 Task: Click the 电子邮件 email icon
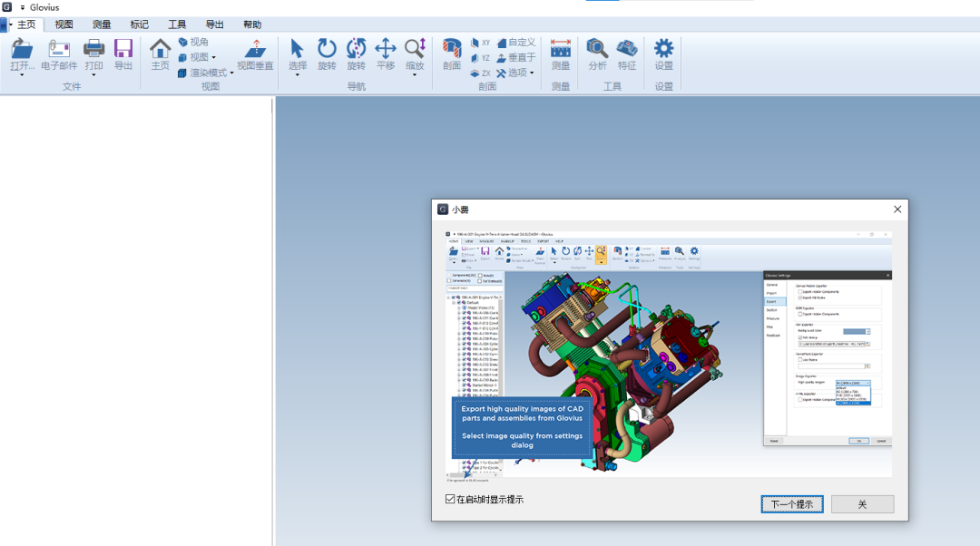click(59, 49)
